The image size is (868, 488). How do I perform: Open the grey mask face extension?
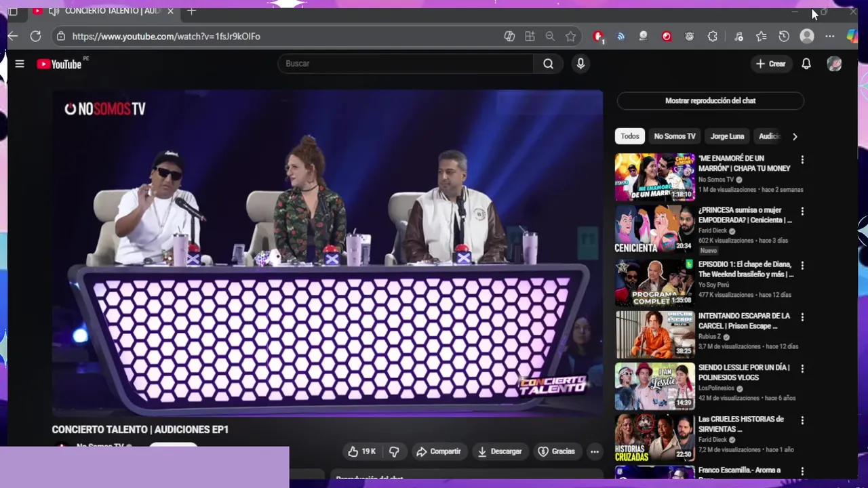click(690, 37)
